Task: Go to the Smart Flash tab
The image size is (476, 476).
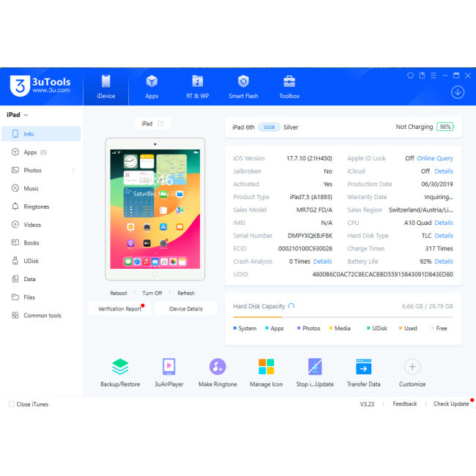Action: pos(243,87)
